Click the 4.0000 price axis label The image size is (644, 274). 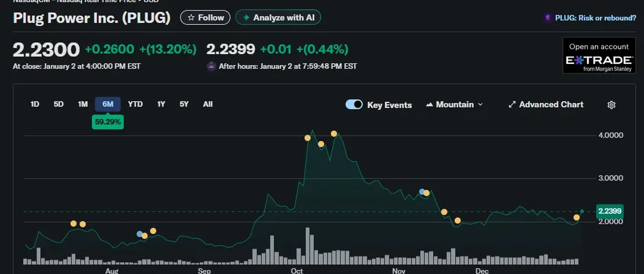pos(610,135)
